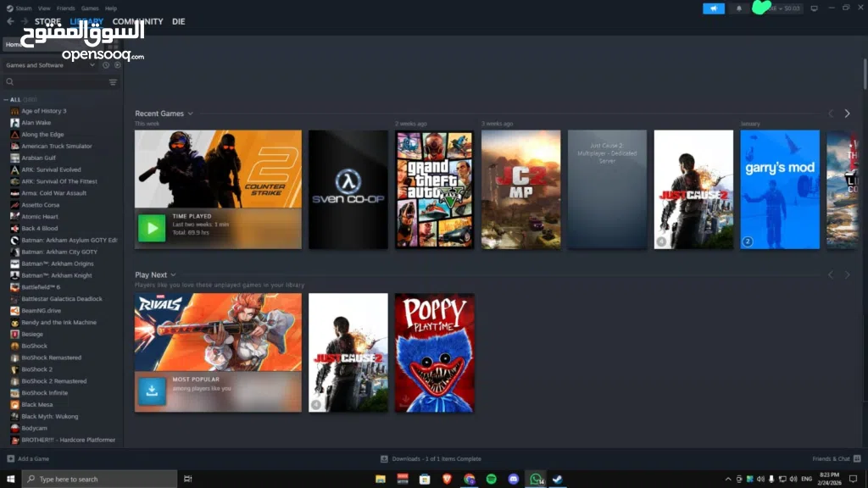Open the STORE tab
868x488 pixels.
(x=47, y=21)
